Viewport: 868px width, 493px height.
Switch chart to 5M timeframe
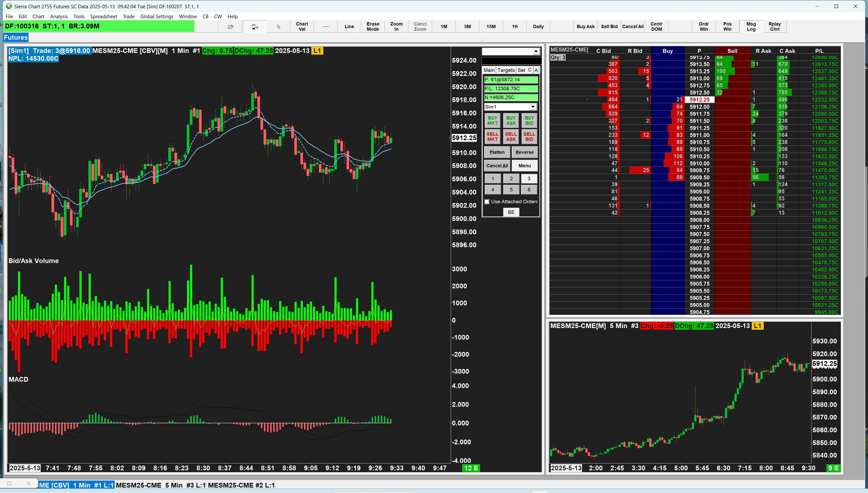467,26
